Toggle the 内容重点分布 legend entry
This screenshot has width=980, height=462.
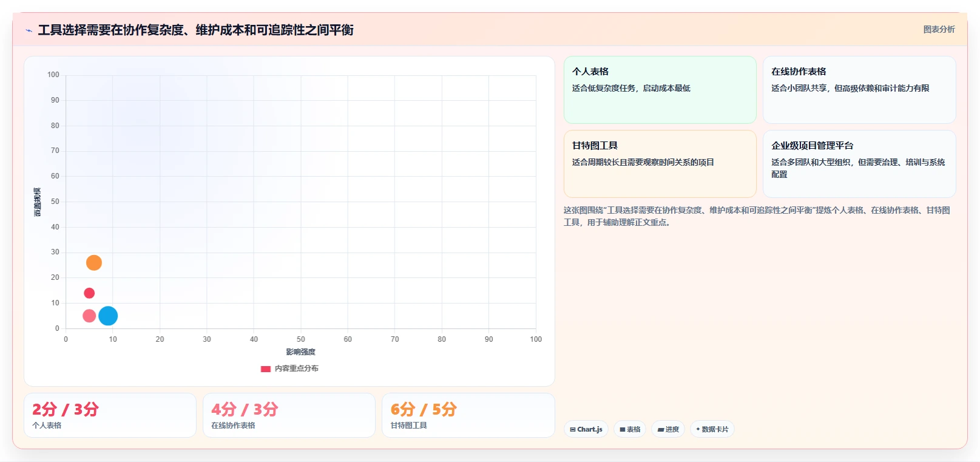[x=289, y=369]
